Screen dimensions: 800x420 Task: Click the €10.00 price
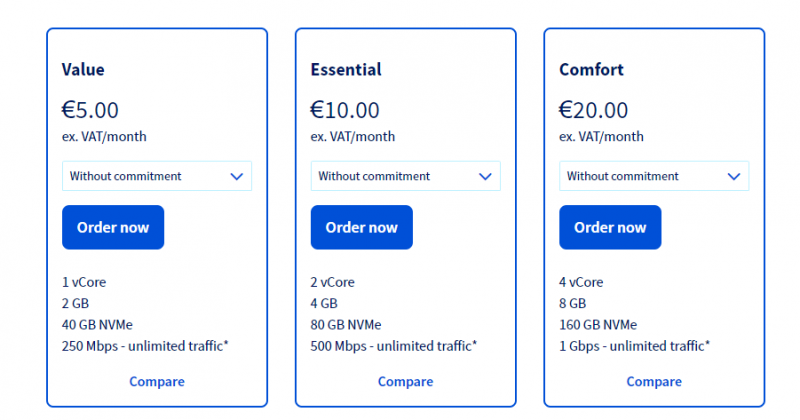[345, 110]
